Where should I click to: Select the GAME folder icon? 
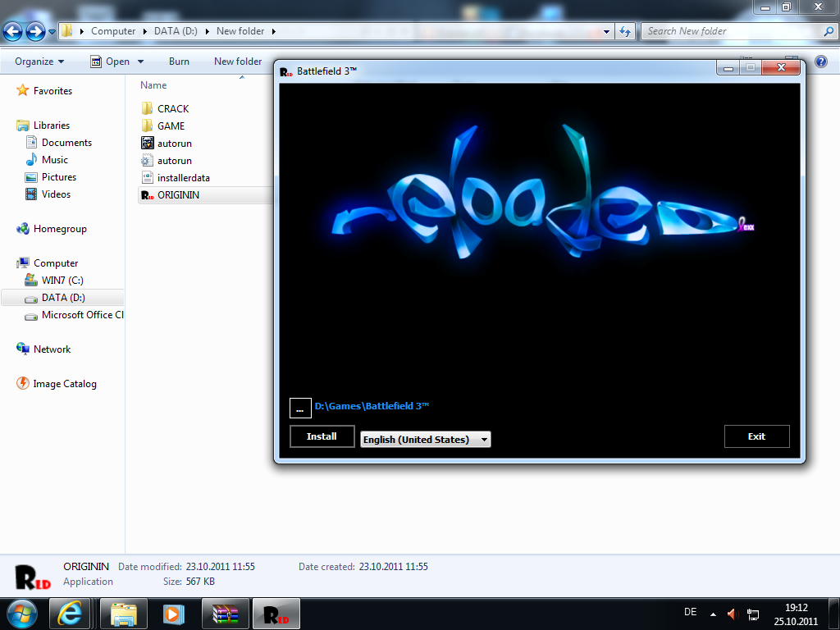pos(148,126)
